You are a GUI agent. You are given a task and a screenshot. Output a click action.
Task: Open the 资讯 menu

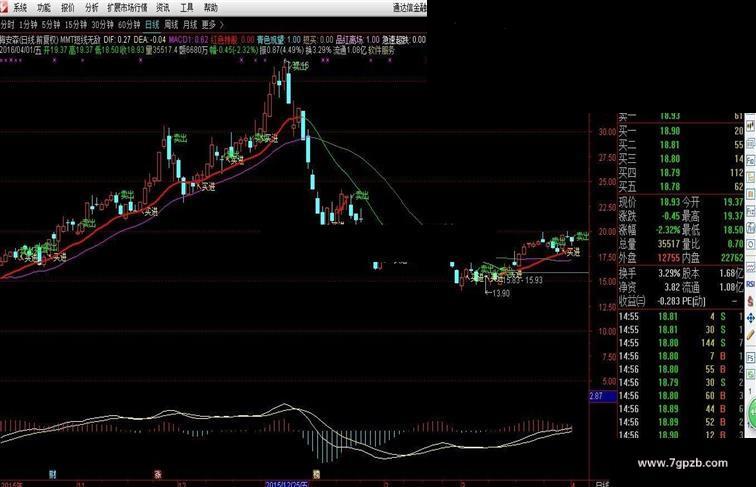[x=163, y=8]
